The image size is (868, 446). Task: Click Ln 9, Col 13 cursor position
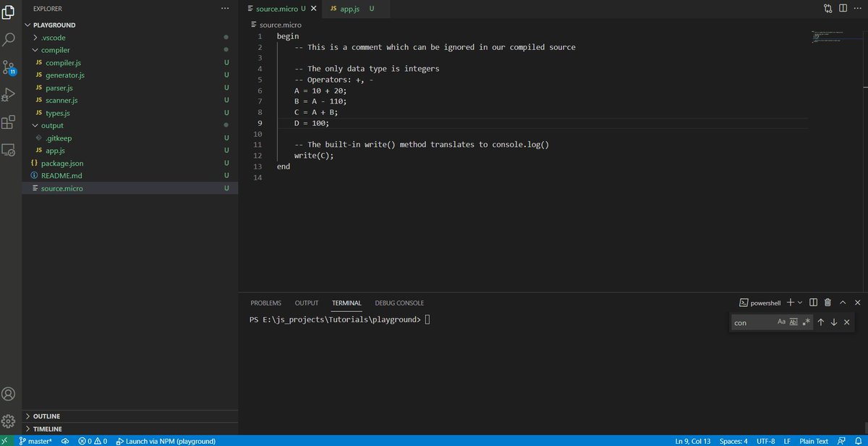click(x=692, y=441)
